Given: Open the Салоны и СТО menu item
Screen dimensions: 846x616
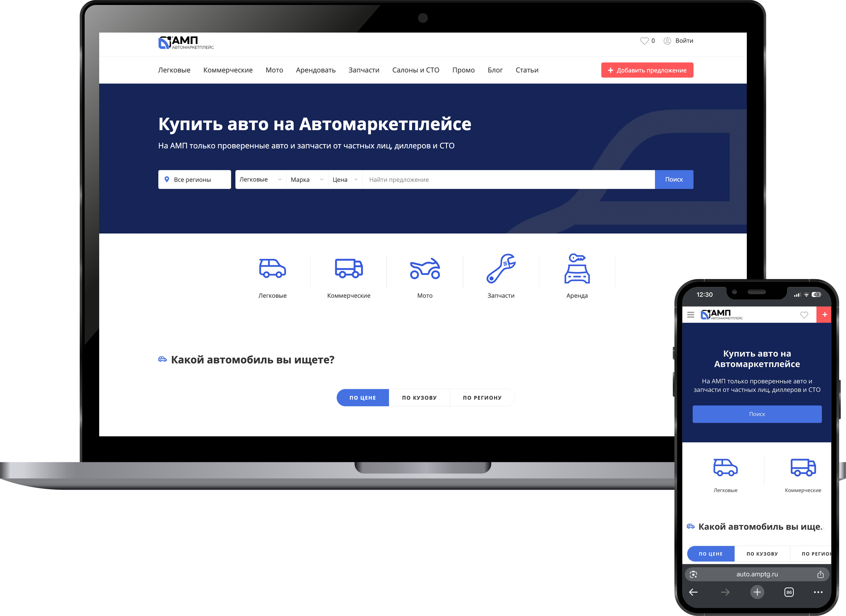Looking at the screenshot, I should [x=416, y=70].
